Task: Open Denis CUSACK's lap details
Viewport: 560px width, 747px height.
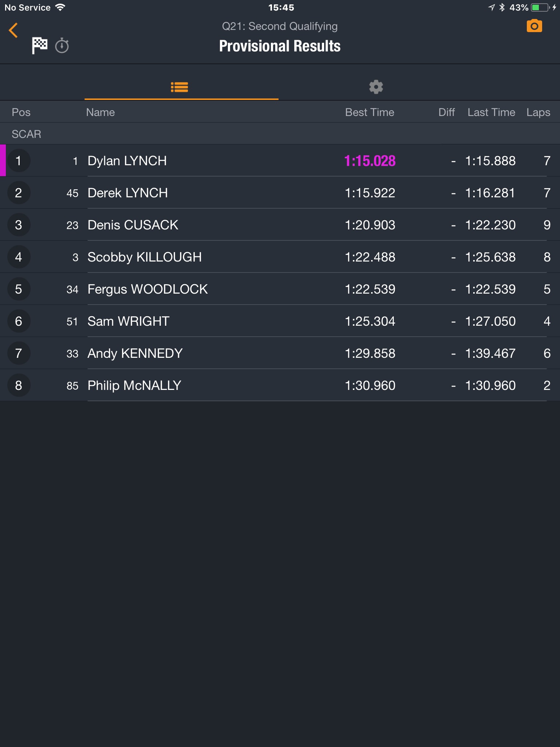Action: coord(280,225)
